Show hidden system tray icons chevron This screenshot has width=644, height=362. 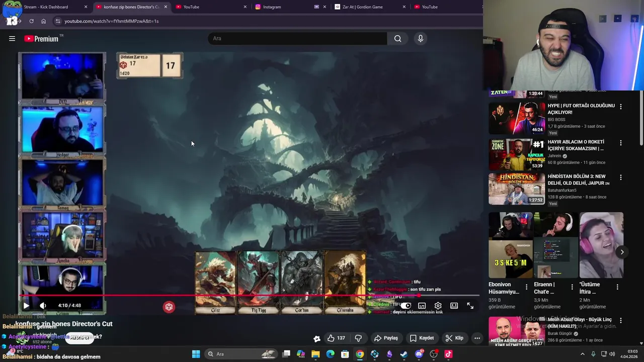click(583, 354)
